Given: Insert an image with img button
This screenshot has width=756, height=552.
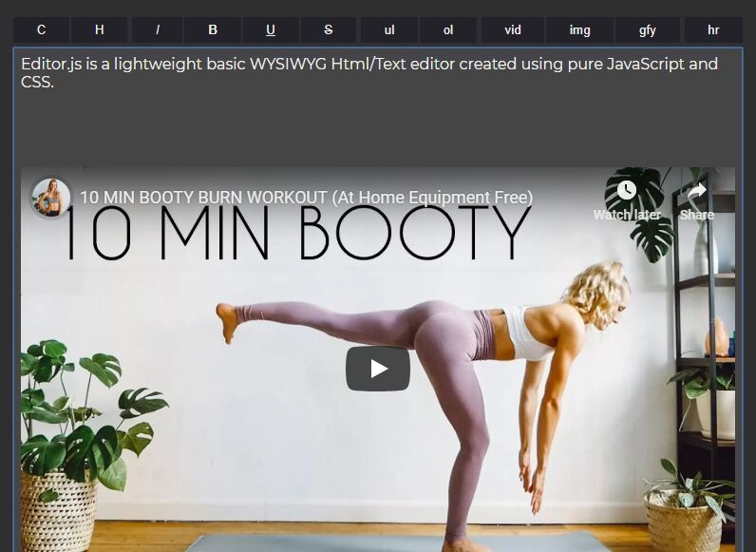Looking at the screenshot, I should tap(579, 29).
